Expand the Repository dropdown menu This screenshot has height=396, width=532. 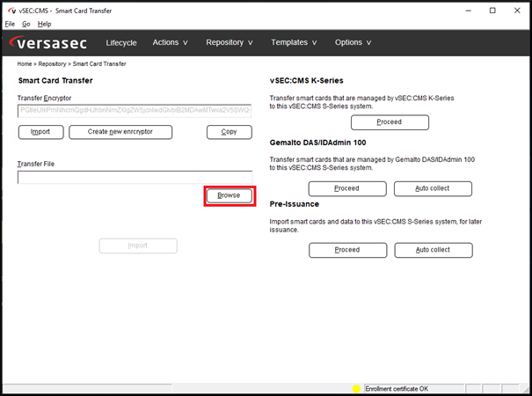click(230, 42)
